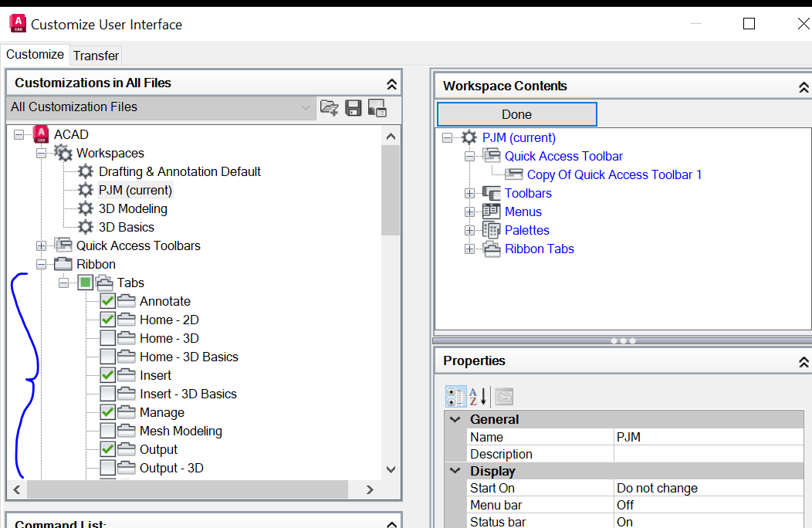Click down arrow of customization tree vertical scrollbar
The height and width of the screenshot is (528, 812).
(391, 469)
